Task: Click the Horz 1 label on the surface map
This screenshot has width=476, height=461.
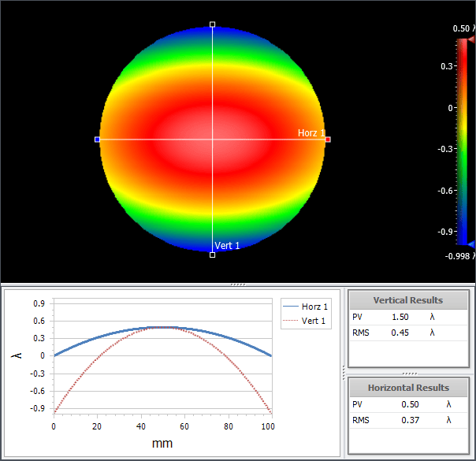Action: [x=311, y=133]
